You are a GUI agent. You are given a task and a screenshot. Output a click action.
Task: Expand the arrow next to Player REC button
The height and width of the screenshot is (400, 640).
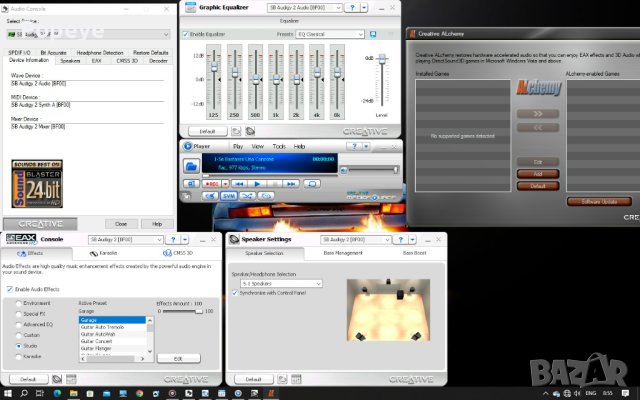[x=225, y=184]
